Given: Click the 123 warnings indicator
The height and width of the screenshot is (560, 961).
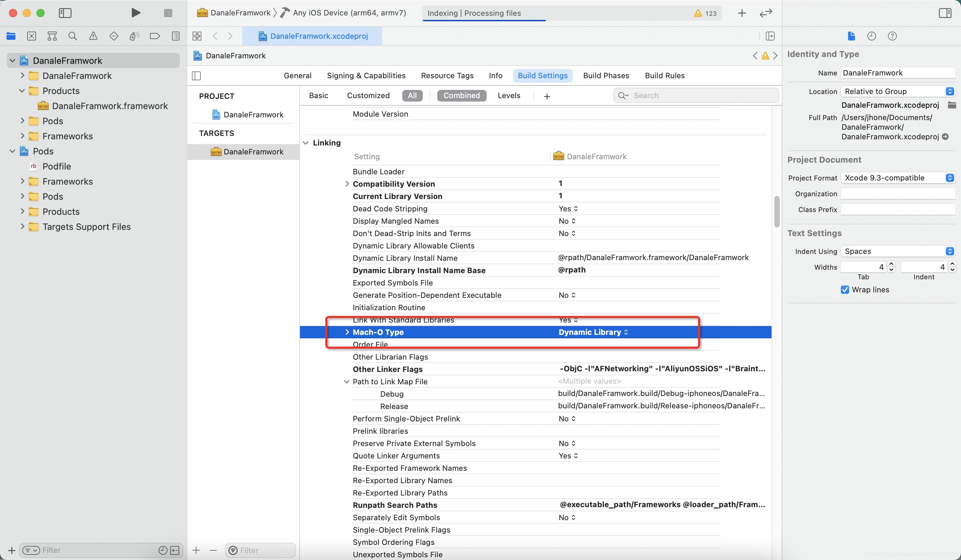Looking at the screenshot, I should [705, 13].
